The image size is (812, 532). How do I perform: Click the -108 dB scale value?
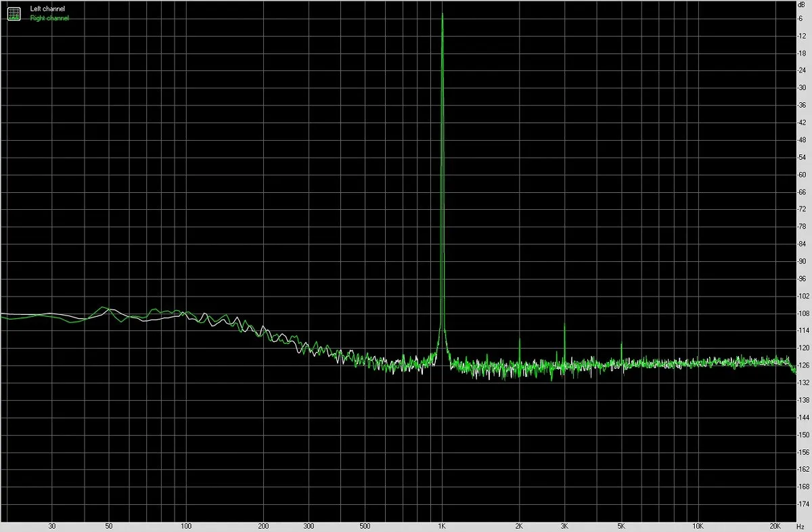coord(803,313)
